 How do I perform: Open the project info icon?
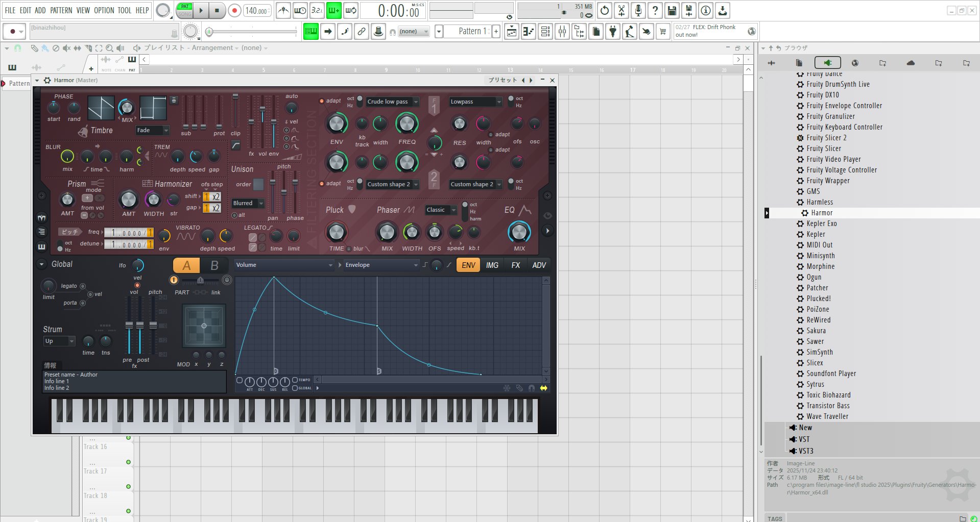point(706,10)
